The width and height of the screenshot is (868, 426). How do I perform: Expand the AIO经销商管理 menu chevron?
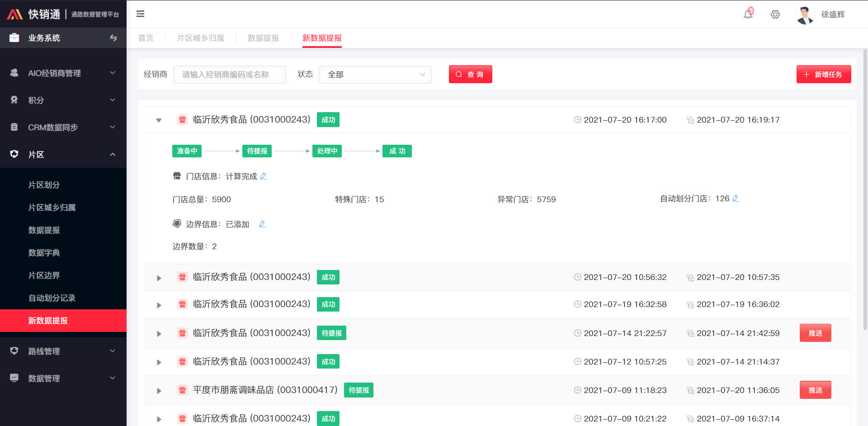113,73
